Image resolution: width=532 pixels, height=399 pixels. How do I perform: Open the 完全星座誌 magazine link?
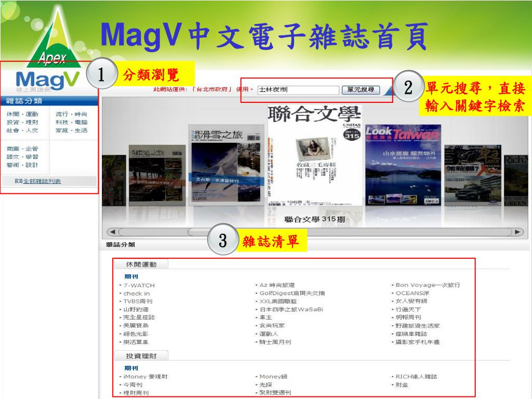[x=139, y=317]
